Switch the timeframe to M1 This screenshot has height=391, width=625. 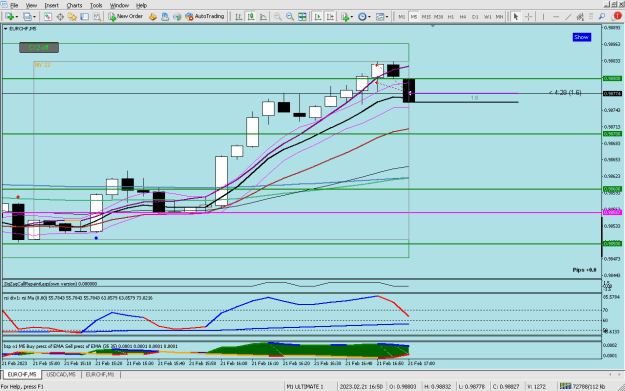[402, 17]
